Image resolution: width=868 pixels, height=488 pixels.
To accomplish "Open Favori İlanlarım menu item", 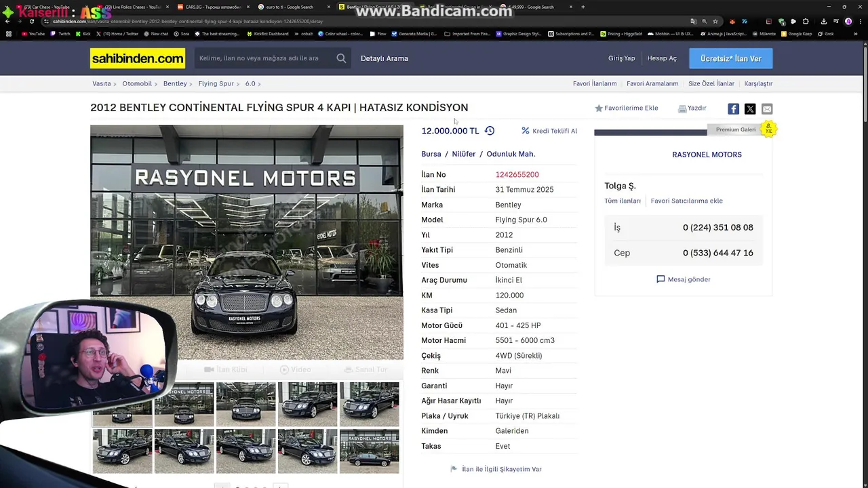I will point(595,84).
